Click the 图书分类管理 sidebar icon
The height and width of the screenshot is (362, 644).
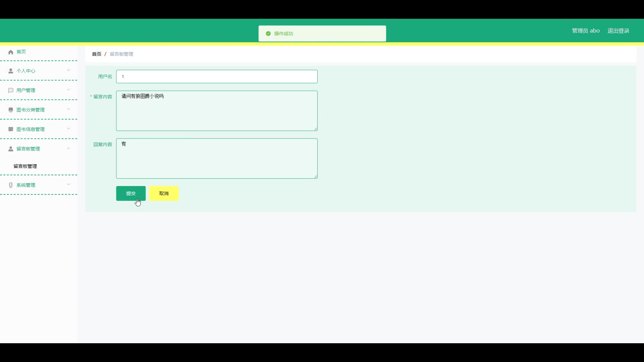point(11,110)
